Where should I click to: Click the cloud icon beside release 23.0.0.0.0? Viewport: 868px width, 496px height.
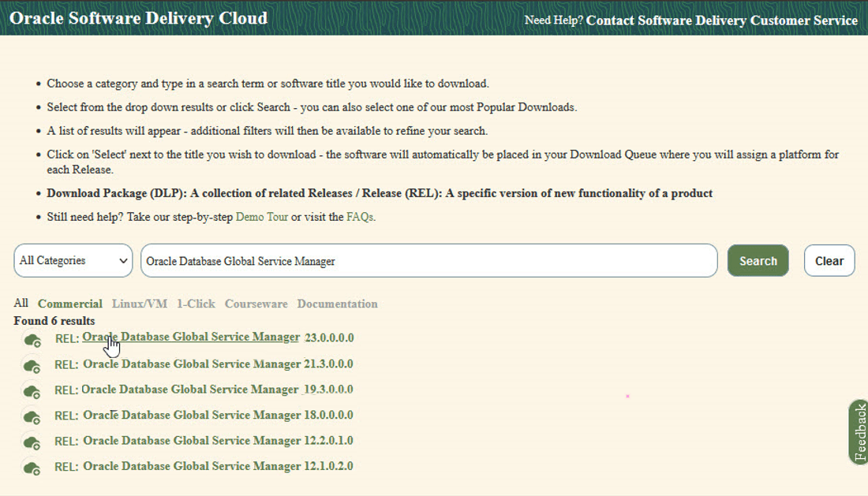click(x=31, y=339)
